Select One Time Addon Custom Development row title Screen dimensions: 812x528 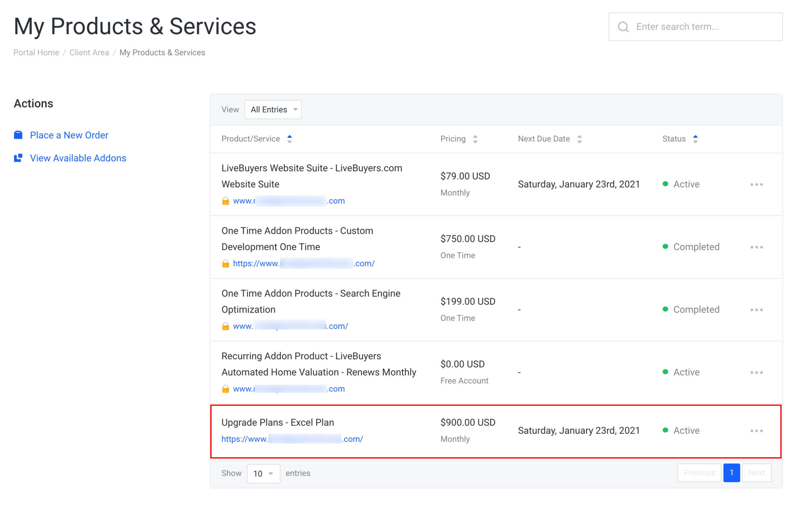297,239
